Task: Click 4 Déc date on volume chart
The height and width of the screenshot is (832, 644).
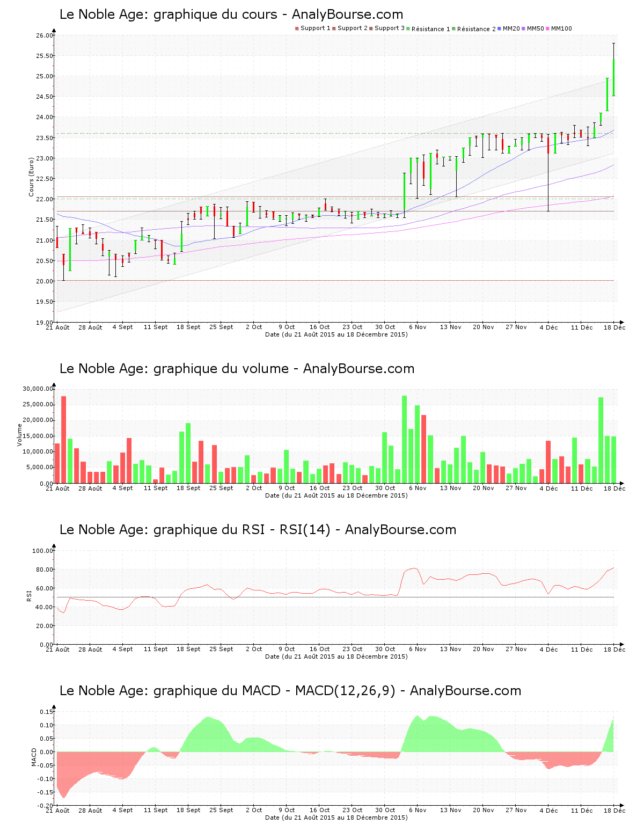Action: click(548, 488)
